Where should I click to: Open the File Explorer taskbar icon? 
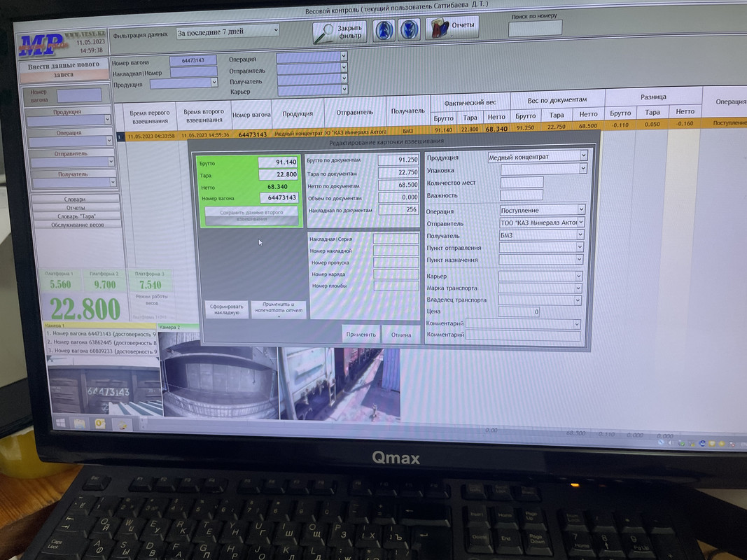pos(80,423)
